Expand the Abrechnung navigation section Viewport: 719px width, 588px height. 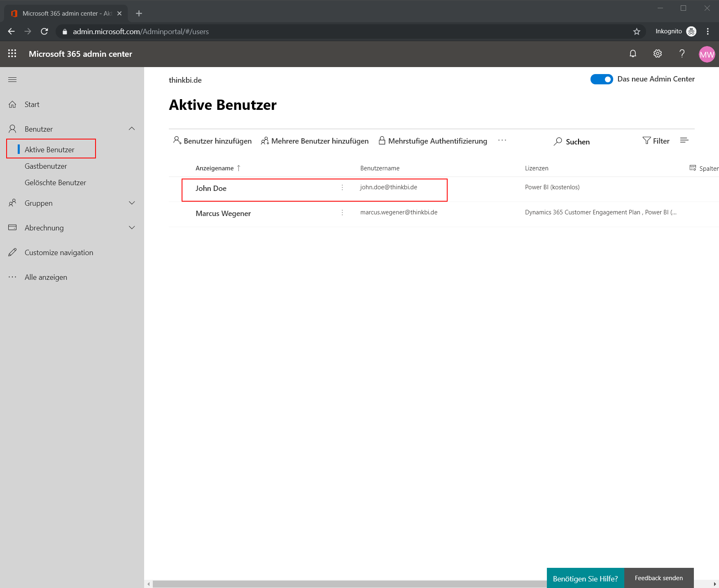click(x=132, y=228)
